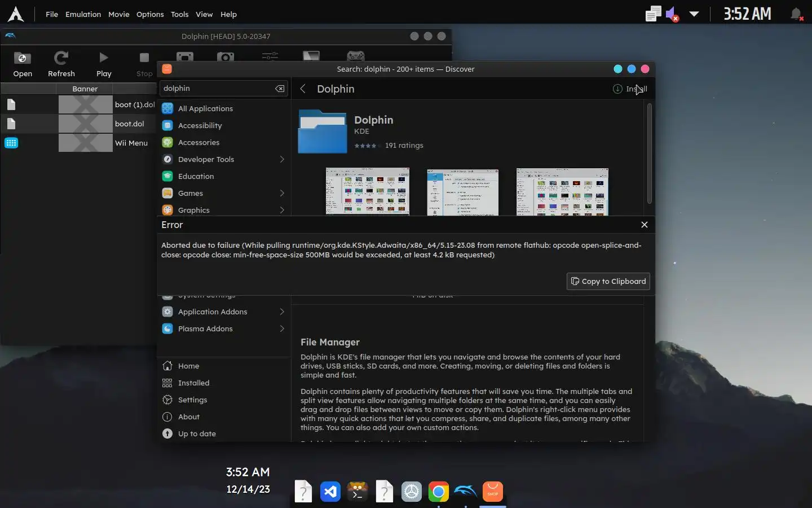
Task: Open the Options menu
Action: tap(150, 14)
